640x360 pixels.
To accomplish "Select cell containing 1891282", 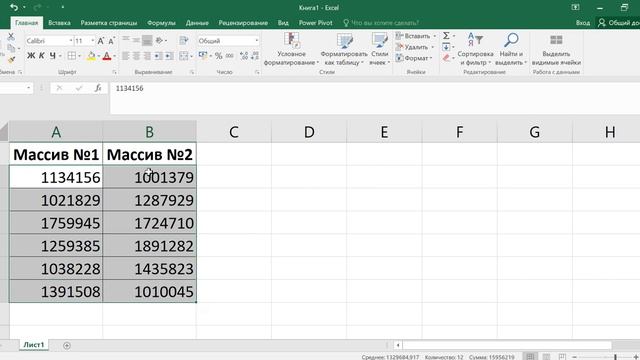I will tap(150, 246).
